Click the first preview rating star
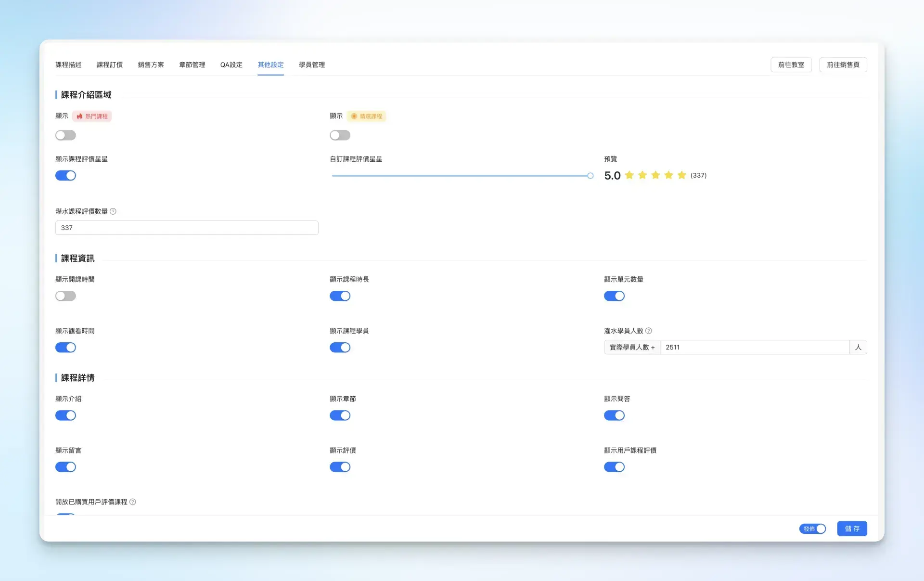This screenshot has width=924, height=581. point(629,175)
